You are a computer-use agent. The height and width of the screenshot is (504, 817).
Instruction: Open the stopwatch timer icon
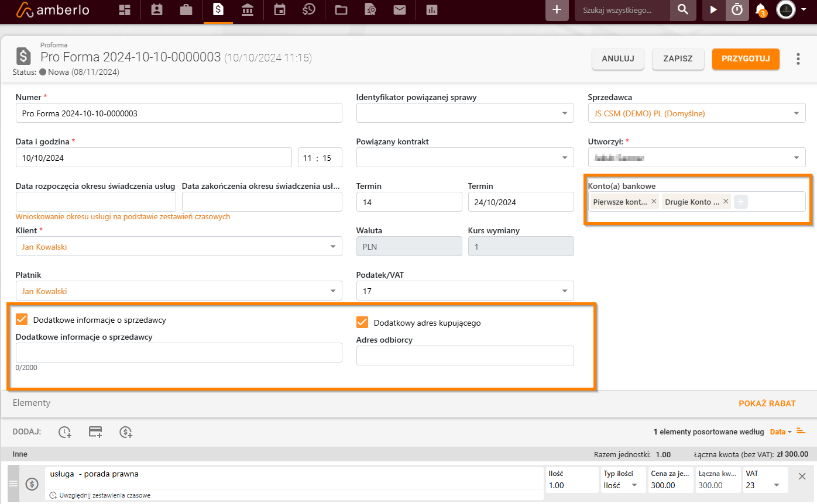coord(737,10)
